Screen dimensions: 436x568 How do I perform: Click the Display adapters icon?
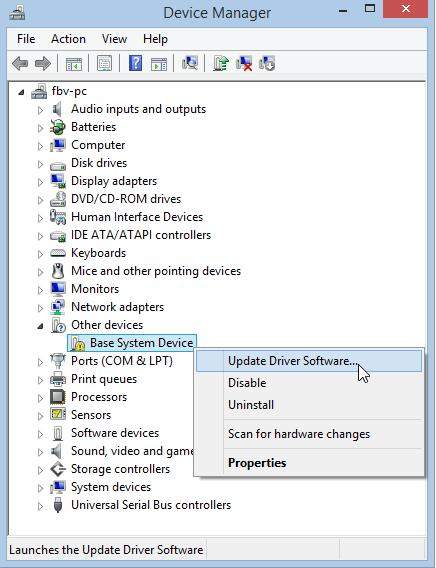[x=58, y=181]
